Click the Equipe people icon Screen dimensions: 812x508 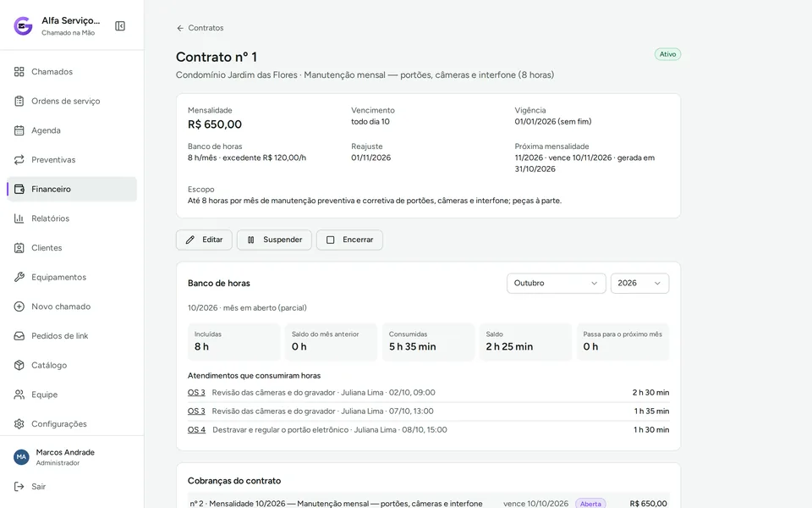coord(19,395)
